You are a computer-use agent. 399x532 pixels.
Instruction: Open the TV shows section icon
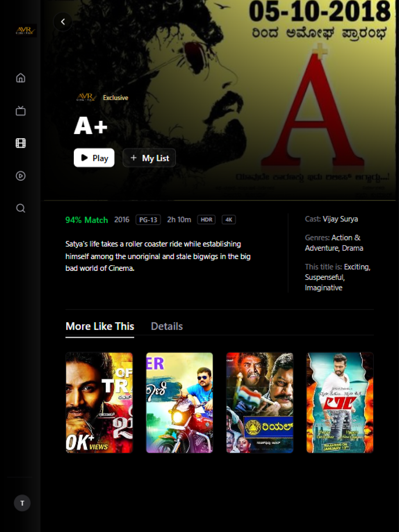click(21, 111)
